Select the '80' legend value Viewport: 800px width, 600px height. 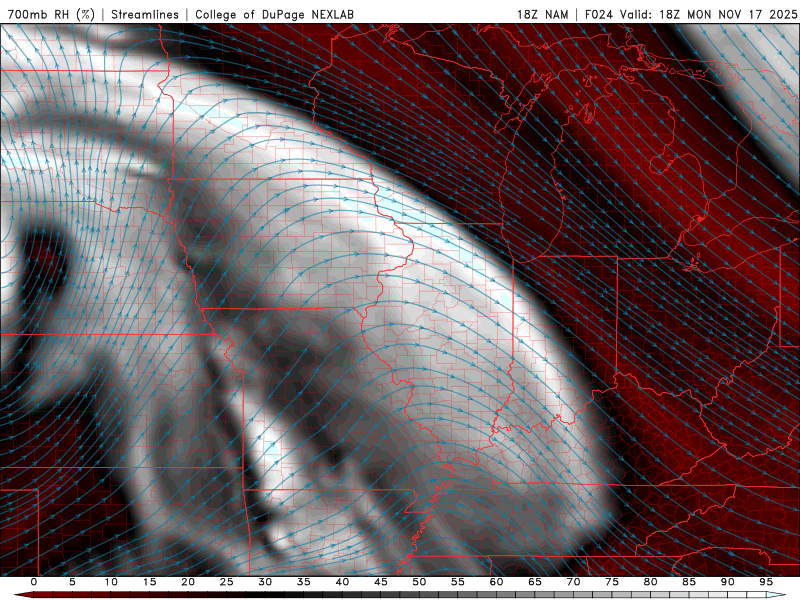pos(650,582)
